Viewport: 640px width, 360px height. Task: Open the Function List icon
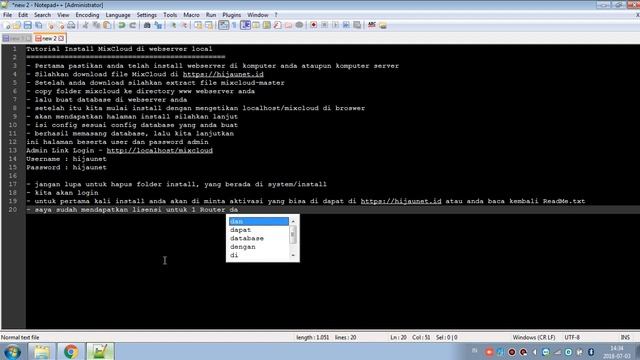[x=278, y=25]
